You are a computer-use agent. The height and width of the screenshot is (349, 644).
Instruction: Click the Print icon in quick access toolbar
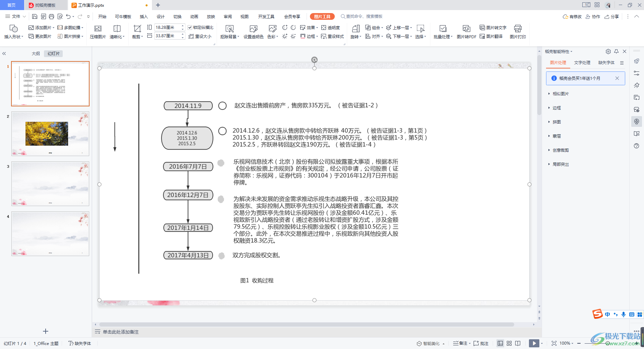pos(51,16)
